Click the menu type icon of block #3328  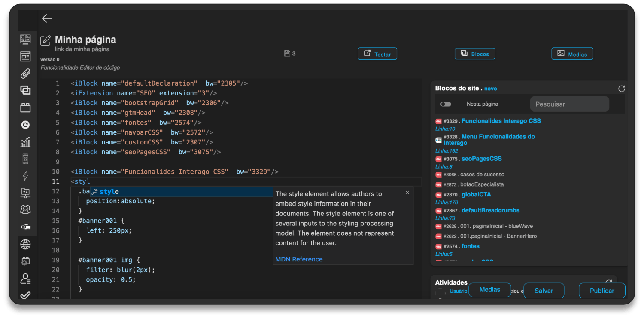pos(438,140)
